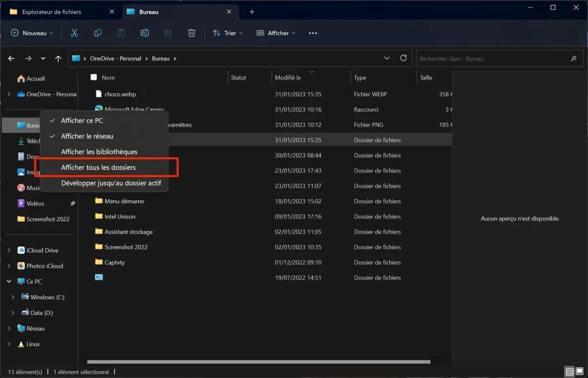The height and width of the screenshot is (378, 588).
Task: Refresh the Bureau folder view
Action: pyautogui.click(x=403, y=58)
